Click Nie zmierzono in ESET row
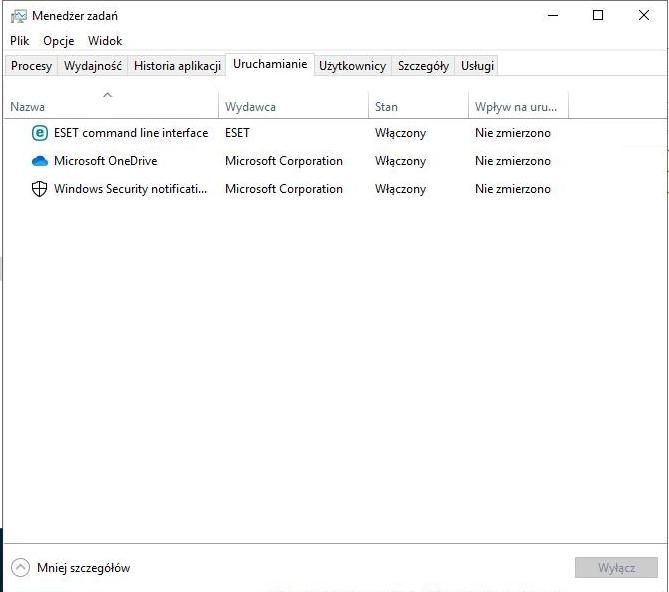669x592 pixels. 513,133
